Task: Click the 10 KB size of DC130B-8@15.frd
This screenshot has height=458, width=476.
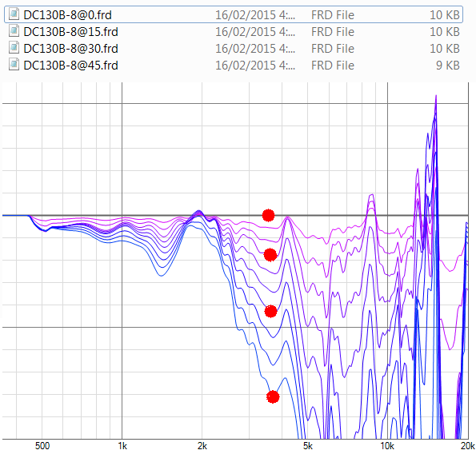Action: coord(445,32)
